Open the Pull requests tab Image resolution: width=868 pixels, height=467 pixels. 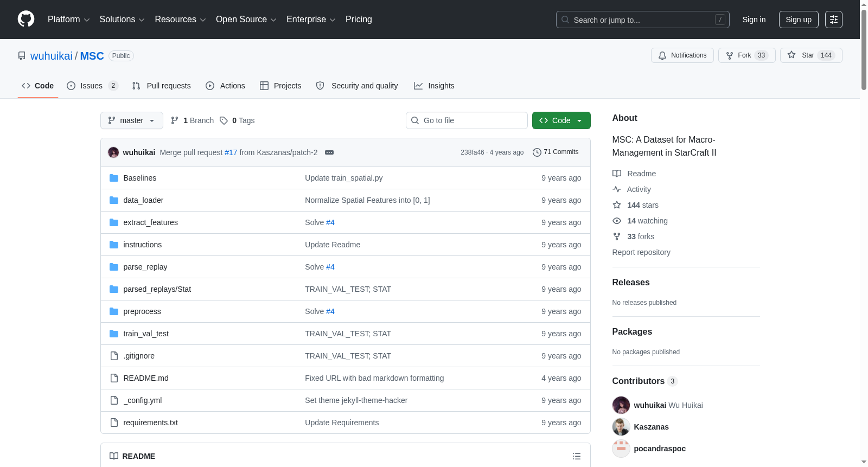pyautogui.click(x=162, y=86)
